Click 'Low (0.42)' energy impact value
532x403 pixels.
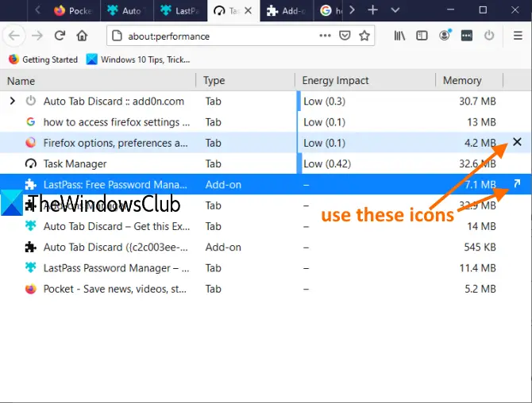[x=327, y=163]
